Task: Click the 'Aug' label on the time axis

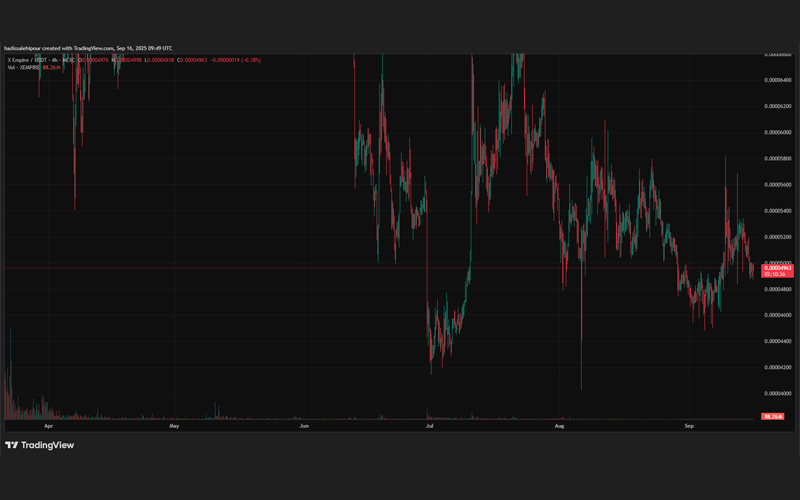Action: point(559,426)
